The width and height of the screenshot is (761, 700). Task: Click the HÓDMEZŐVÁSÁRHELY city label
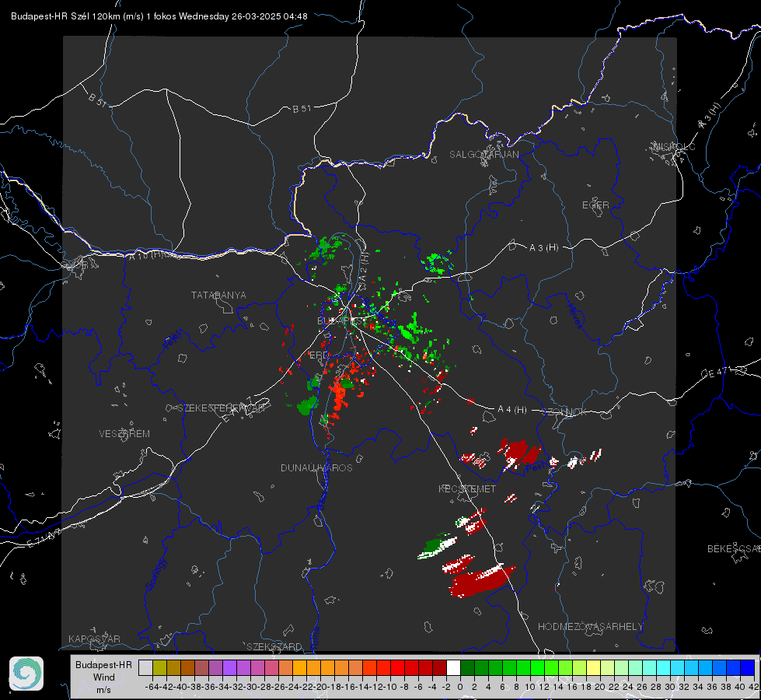tap(590, 627)
